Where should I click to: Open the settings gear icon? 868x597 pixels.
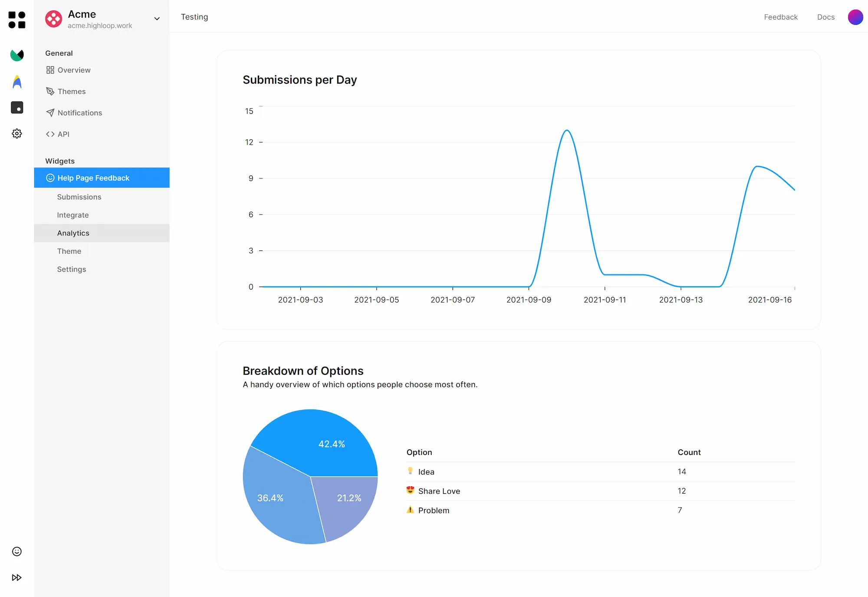17,133
